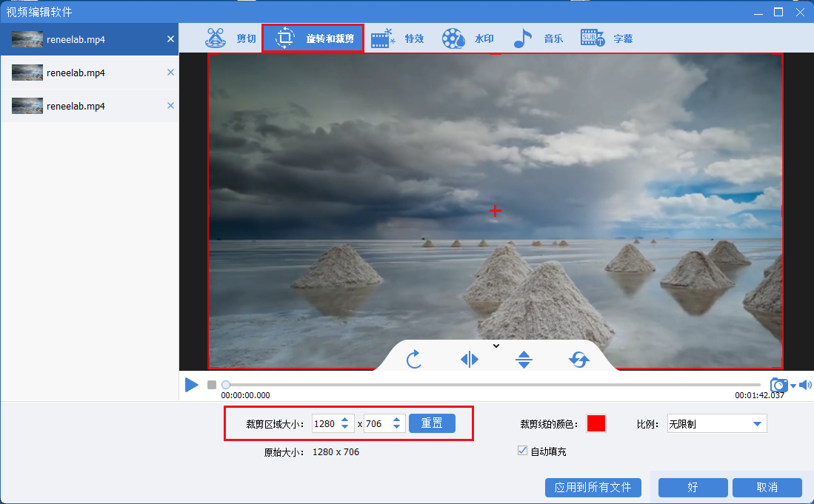
Task: Click the crop width field 1280
Action: pyautogui.click(x=325, y=423)
